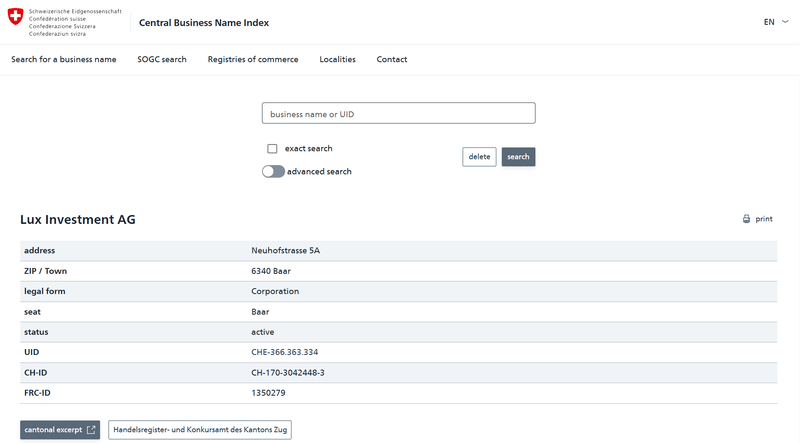Click the printer icon next to print
The width and height of the screenshot is (800, 444).
point(746,219)
